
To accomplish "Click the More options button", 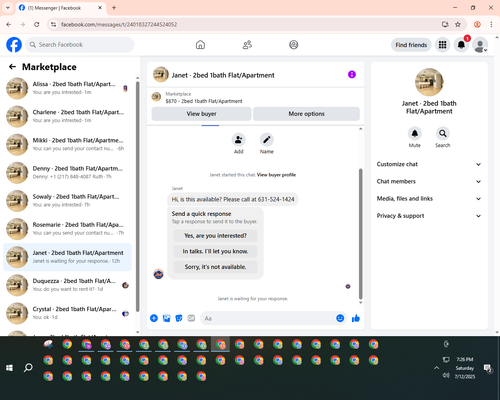I will click(x=306, y=114).
